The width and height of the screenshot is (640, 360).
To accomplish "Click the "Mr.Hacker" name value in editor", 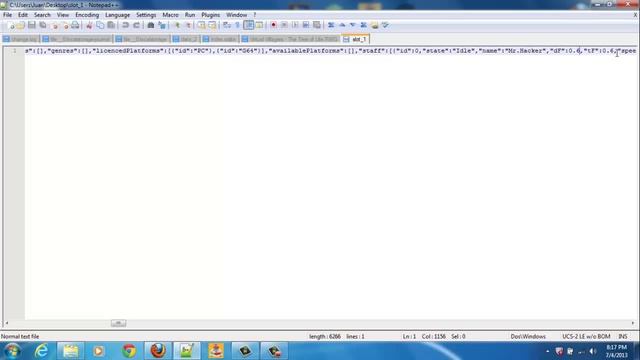I will tap(524, 51).
